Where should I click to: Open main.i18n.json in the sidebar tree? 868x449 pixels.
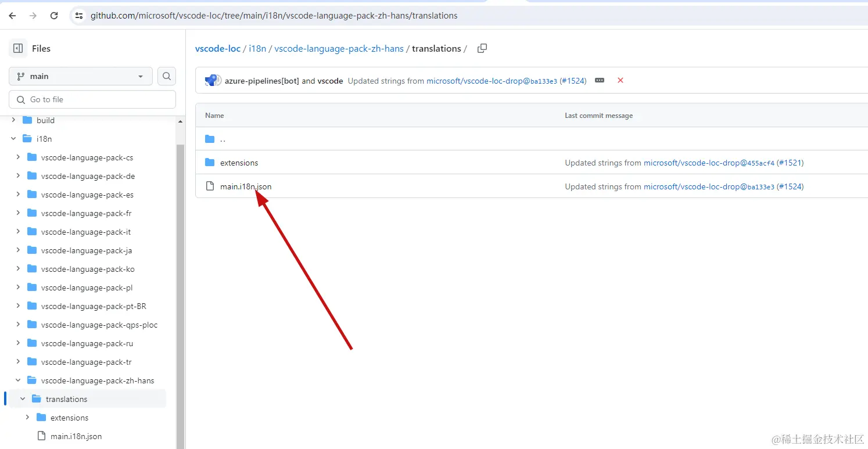click(x=76, y=436)
